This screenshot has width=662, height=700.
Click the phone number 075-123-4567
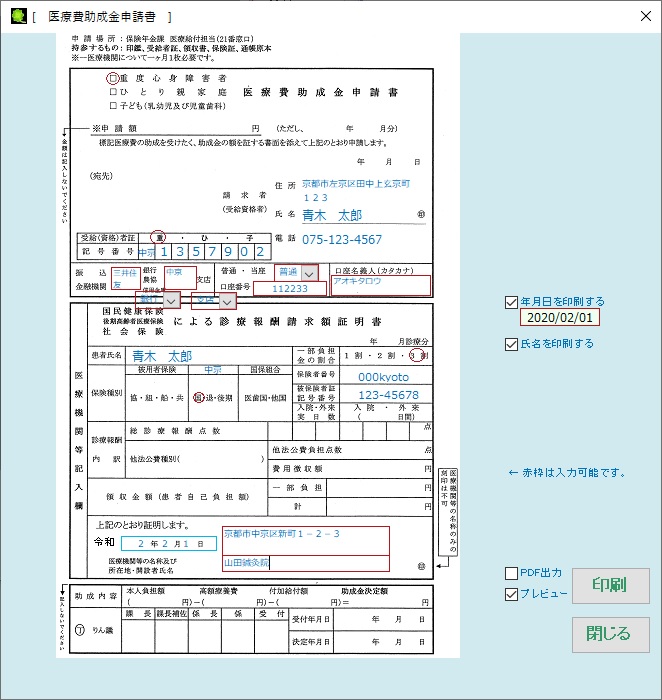click(x=342, y=240)
